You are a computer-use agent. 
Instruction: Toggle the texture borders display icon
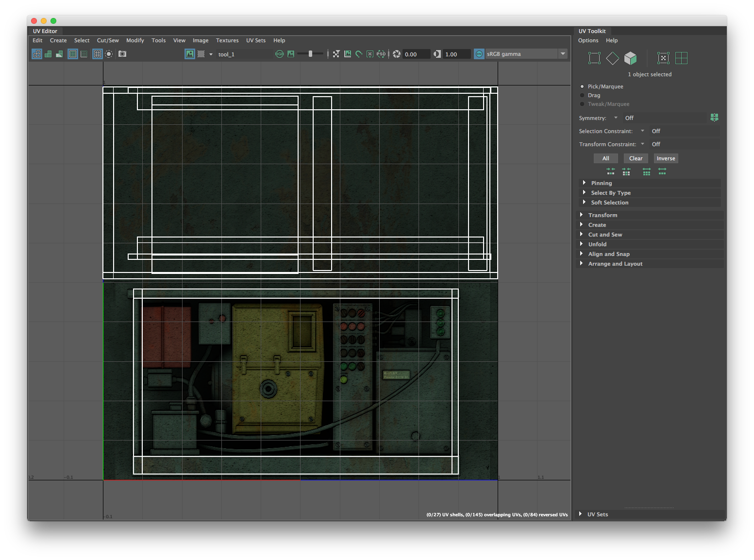(x=73, y=54)
